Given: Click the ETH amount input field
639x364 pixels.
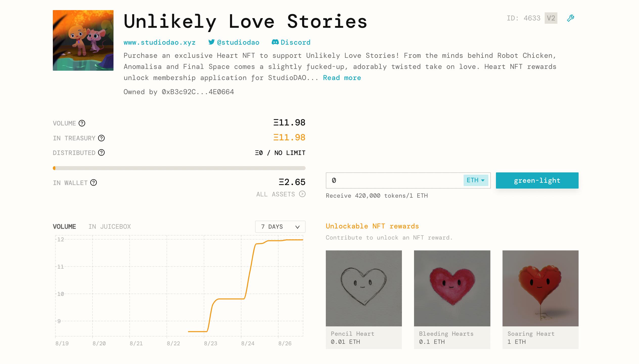Looking at the screenshot, I should point(394,180).
